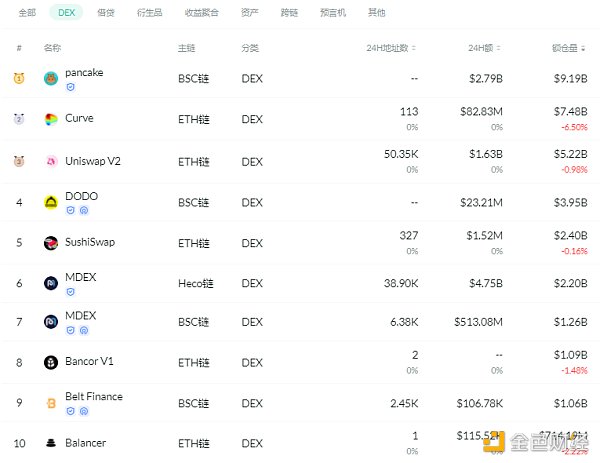Click the Uniswap V2 unicorn logo

(x=51, y=161)
